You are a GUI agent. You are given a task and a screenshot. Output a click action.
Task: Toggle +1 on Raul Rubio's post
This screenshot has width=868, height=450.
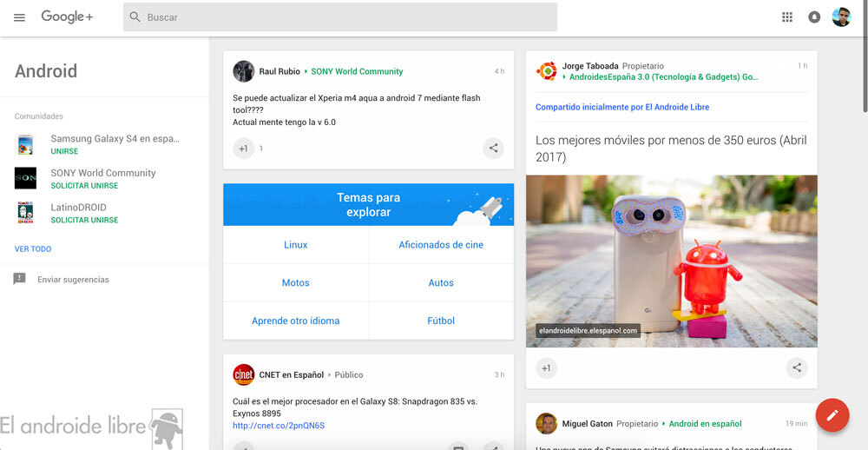(x=243, y=149)
